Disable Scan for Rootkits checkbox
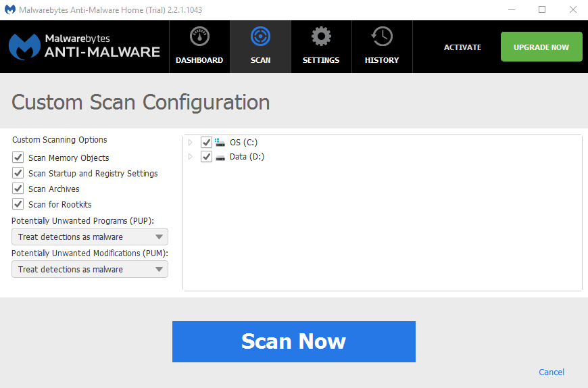Viewport: 588px width, 388px height. coord(18,204)
